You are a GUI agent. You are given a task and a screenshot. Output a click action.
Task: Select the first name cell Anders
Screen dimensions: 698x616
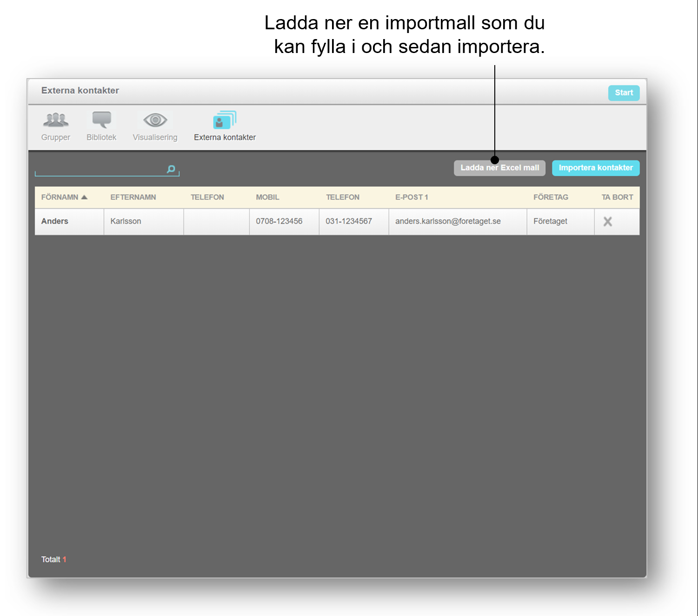[54, 221]
